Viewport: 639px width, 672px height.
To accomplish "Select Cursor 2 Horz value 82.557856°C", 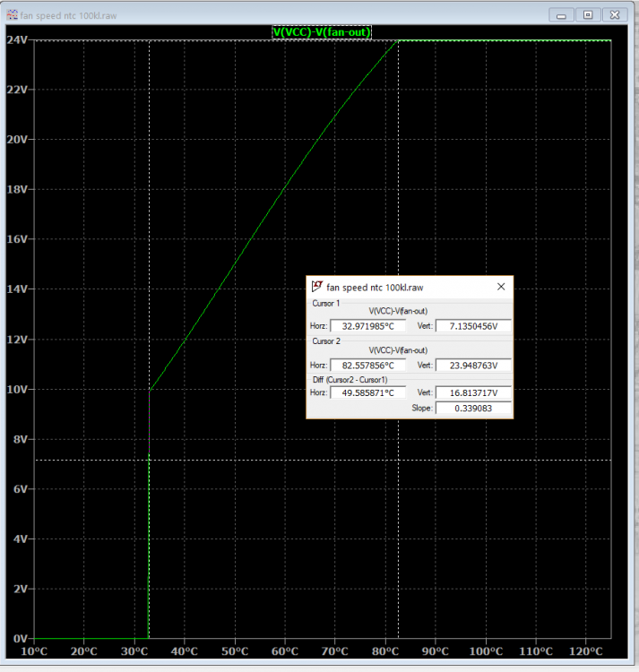I will [367, 366].
